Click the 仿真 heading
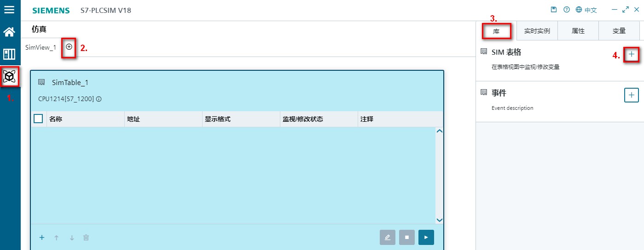The height and width of the screenshot is (250, 644). [x=39, y=29]
